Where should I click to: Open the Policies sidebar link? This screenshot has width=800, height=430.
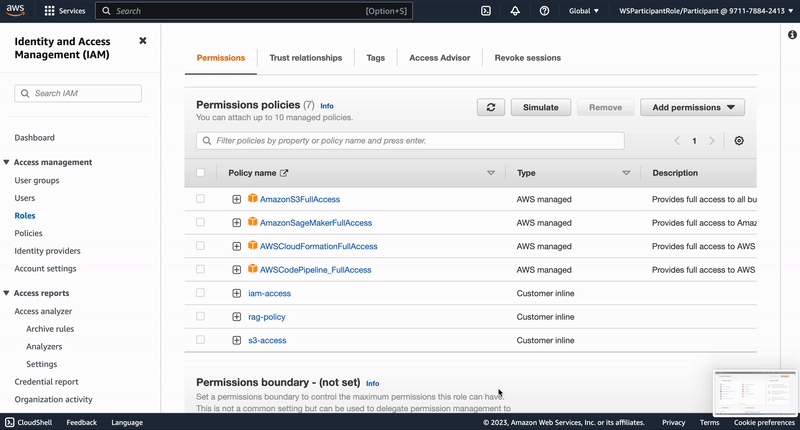29,233
